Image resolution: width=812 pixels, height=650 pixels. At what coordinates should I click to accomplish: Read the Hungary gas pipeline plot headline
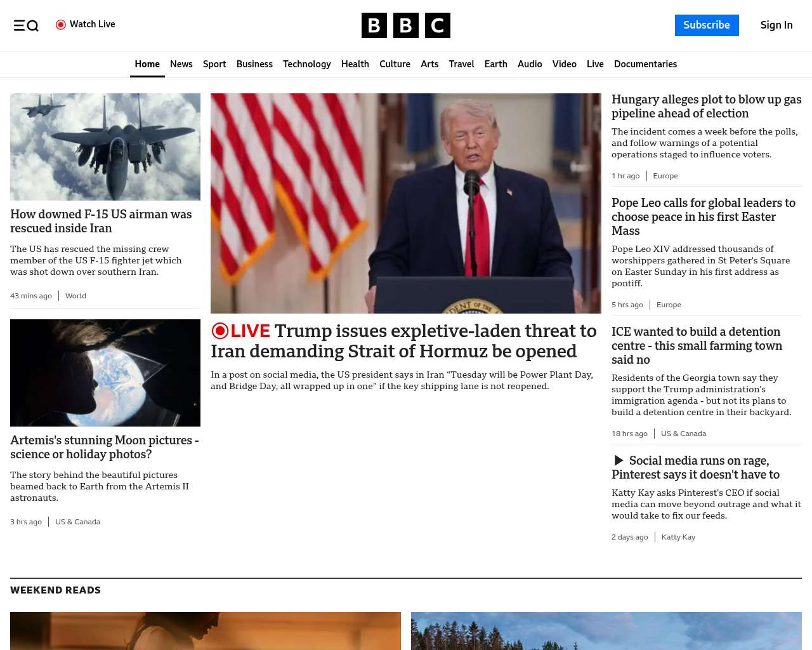(707, 106)
